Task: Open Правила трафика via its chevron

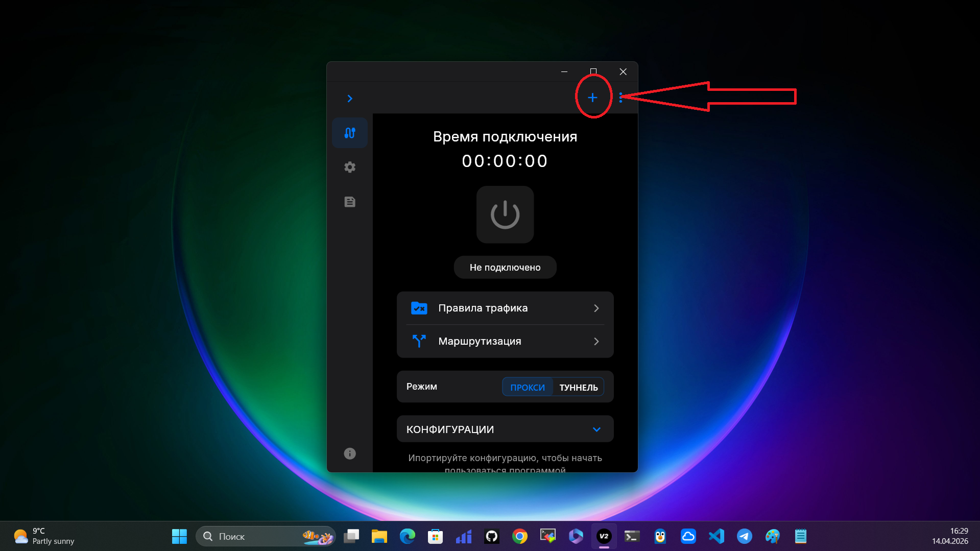Action: (596, 308)
